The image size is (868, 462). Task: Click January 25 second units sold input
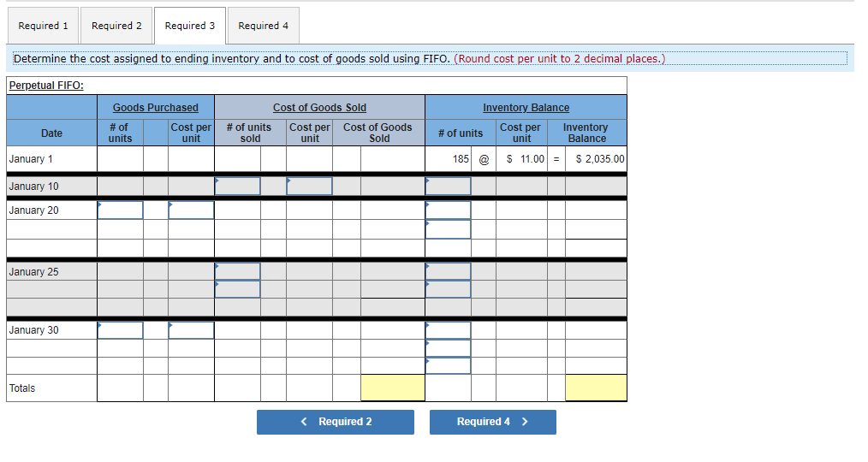pos(237,289)
